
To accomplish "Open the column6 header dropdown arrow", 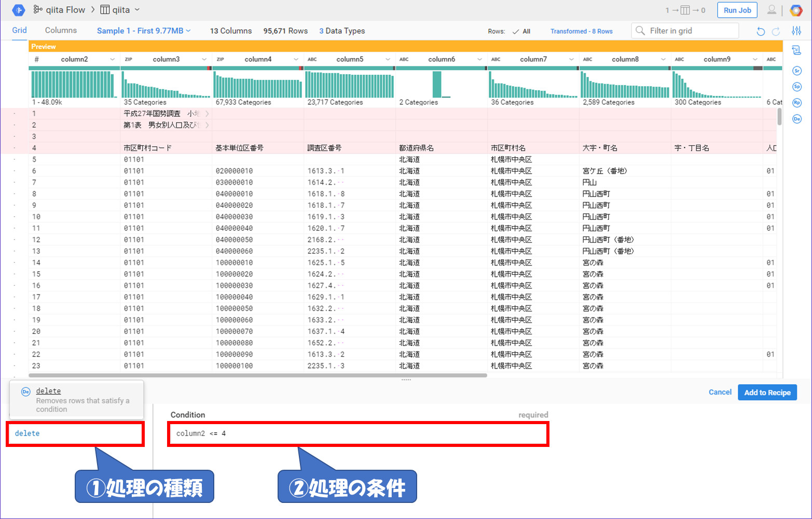I will tap(479, 60).
